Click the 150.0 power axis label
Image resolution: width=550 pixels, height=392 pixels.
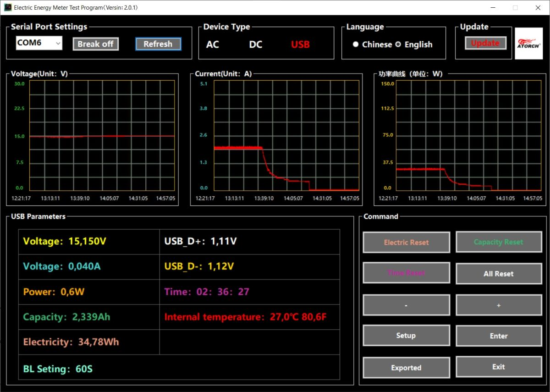[x=388, y=84]
